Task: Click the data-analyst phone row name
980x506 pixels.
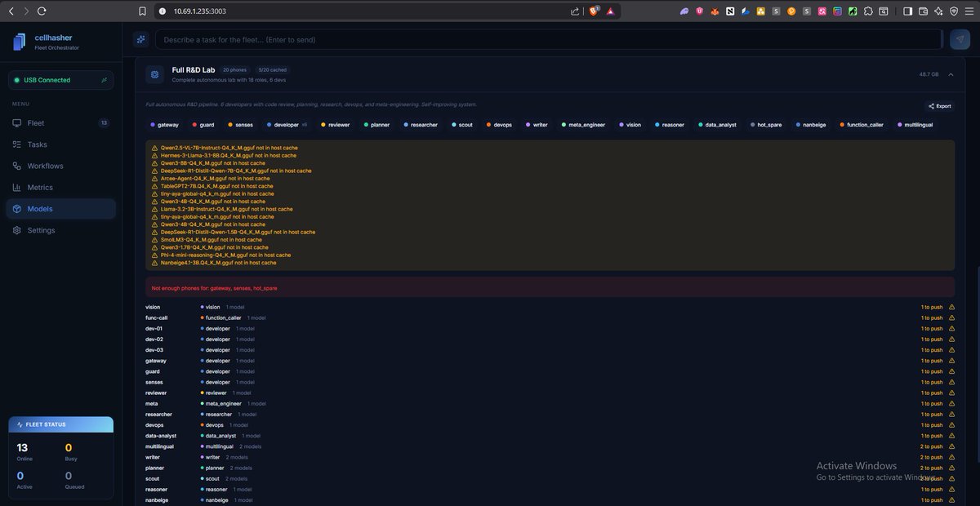Action: [159, 436]
